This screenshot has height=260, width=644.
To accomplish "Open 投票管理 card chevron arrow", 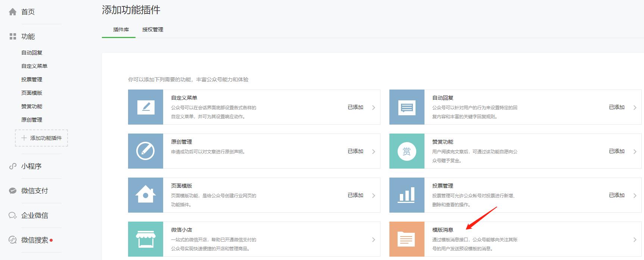I will [x=635, y=195].
